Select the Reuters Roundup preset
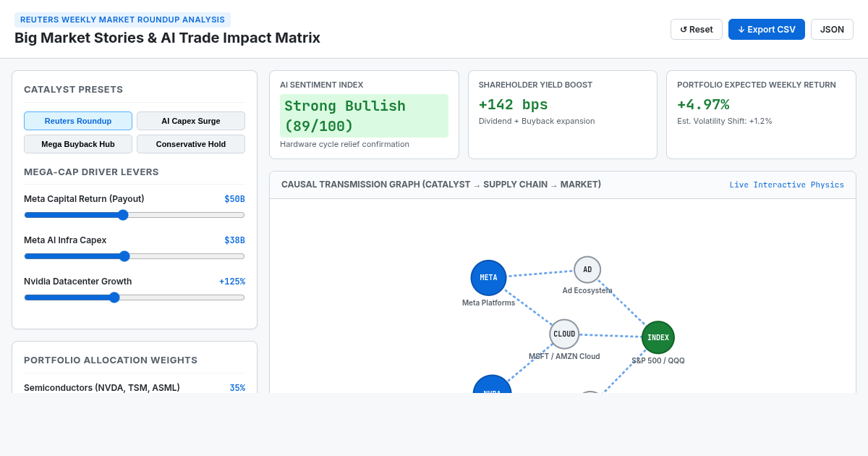This screenshot has height=456, width=868. click(x=78, y=121)
